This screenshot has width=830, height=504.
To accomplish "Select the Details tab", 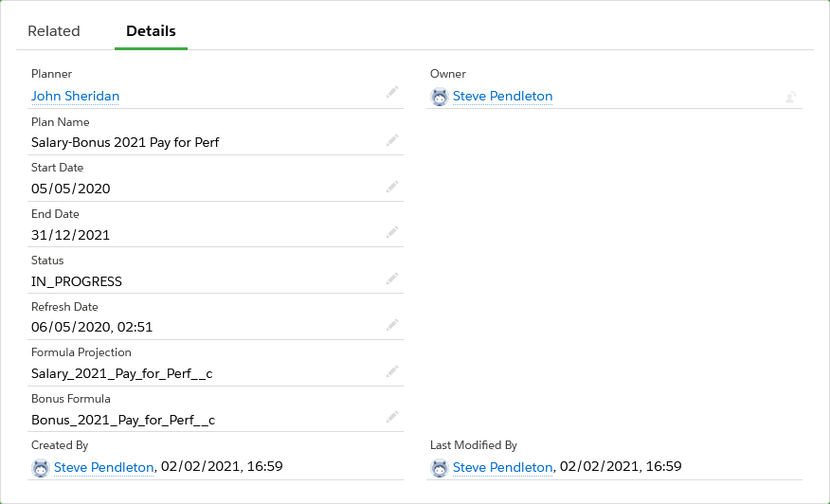I will (x=151, y=31).
